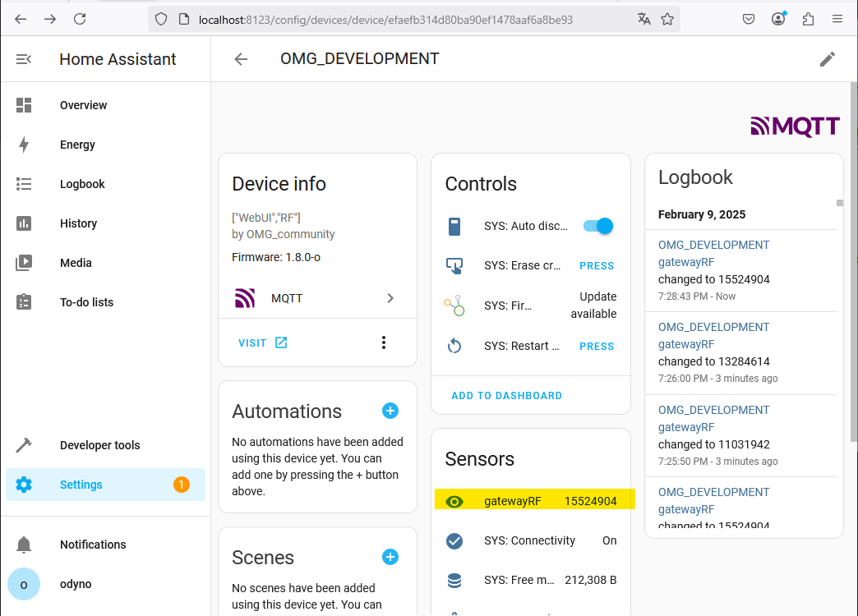This screenshot has height=616, width=858.
Task: Toggle SYS: Auto discovery switch
Action: pos(598,226)
